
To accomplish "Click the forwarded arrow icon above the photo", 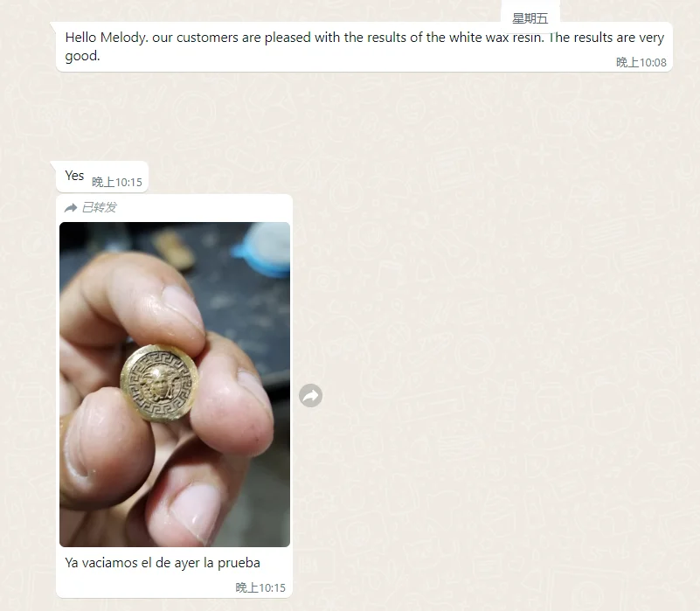I will click(71, 208).
